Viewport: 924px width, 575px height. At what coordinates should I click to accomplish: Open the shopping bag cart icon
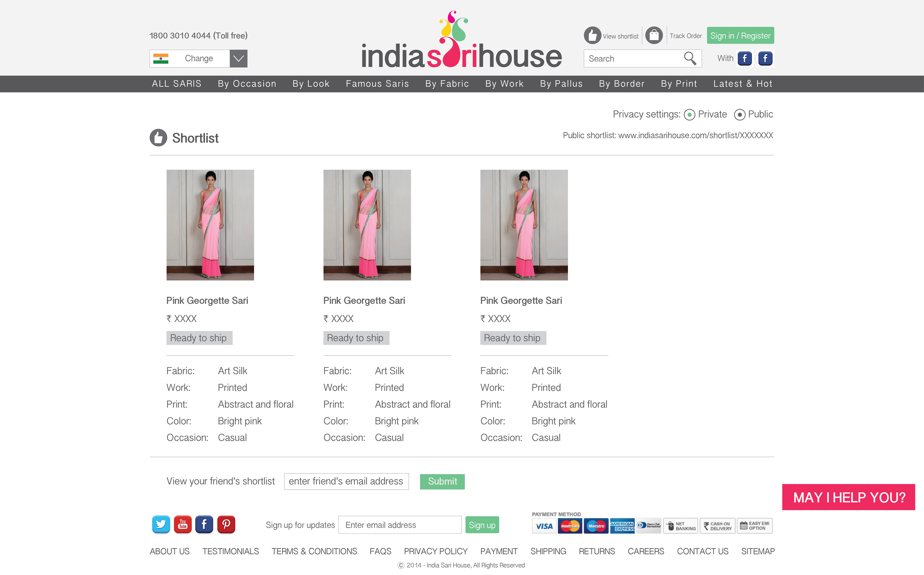tap(654, 36)
